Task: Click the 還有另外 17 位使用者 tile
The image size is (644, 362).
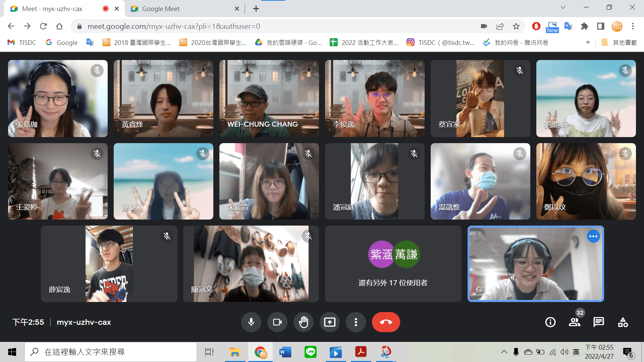Action: [393, 264]
